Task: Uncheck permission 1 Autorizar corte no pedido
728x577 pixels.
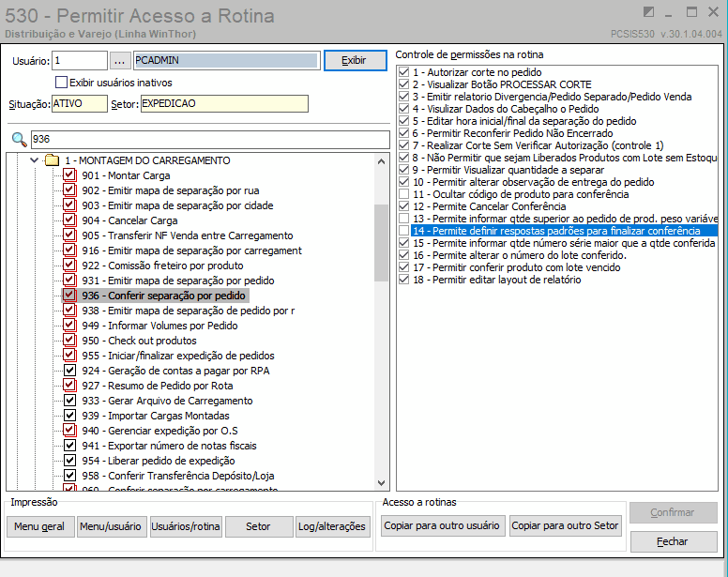Action: pos(404,72)
